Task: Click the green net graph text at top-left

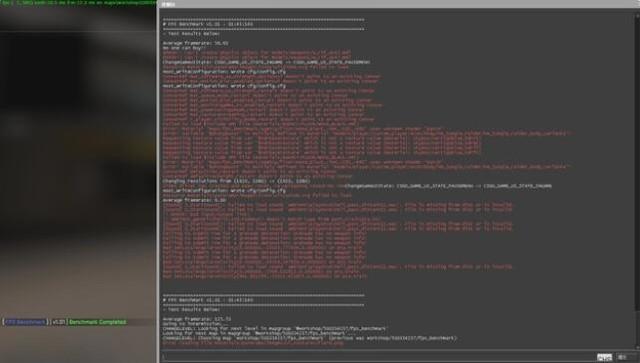Action: pyautogui.click(x=79, y=2)
